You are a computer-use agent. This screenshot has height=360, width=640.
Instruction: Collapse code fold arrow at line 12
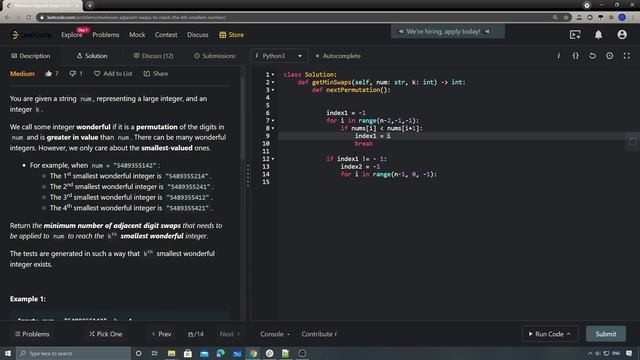[x=273, y=159]
